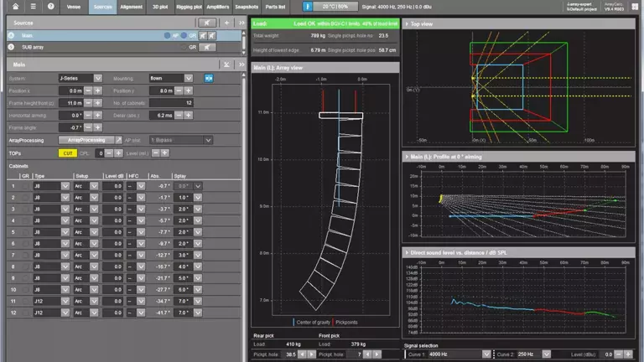
Task: Toggle GR for SUB array
Action: pyautogui.click(x=184, y=47)
